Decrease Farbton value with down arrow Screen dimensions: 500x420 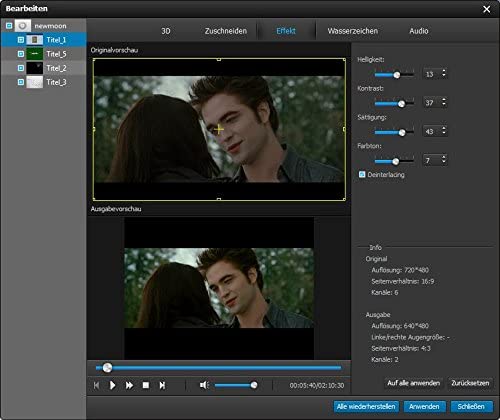coord(444,162)
